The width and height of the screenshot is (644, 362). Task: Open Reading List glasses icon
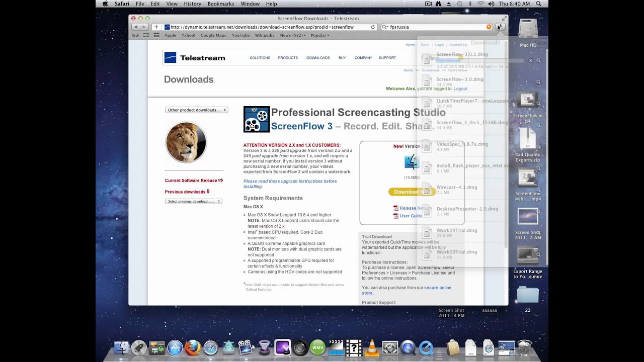pos(135,35)
